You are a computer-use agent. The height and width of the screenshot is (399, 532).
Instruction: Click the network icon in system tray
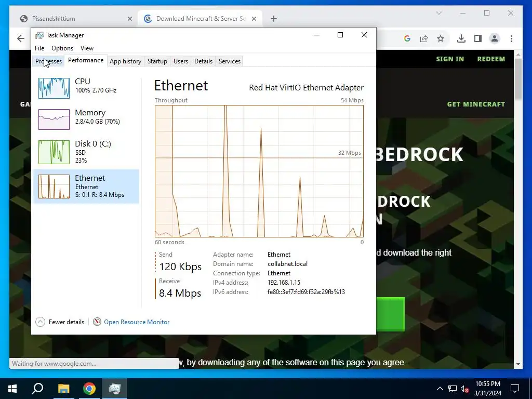[x=453, y=389]
